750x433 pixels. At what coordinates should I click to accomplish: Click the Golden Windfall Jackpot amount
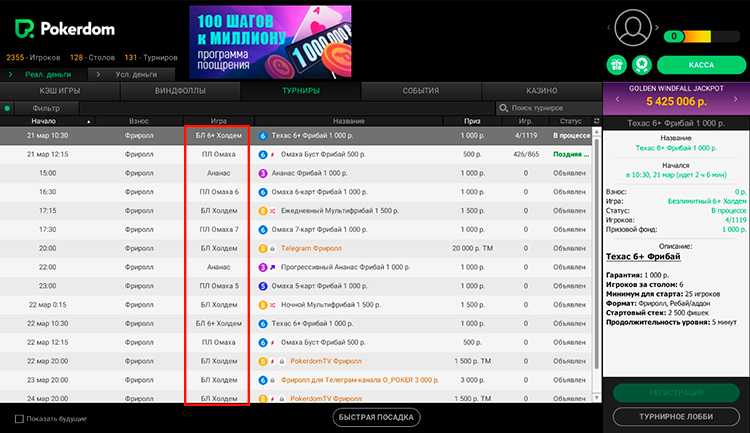tap(676, 101)
